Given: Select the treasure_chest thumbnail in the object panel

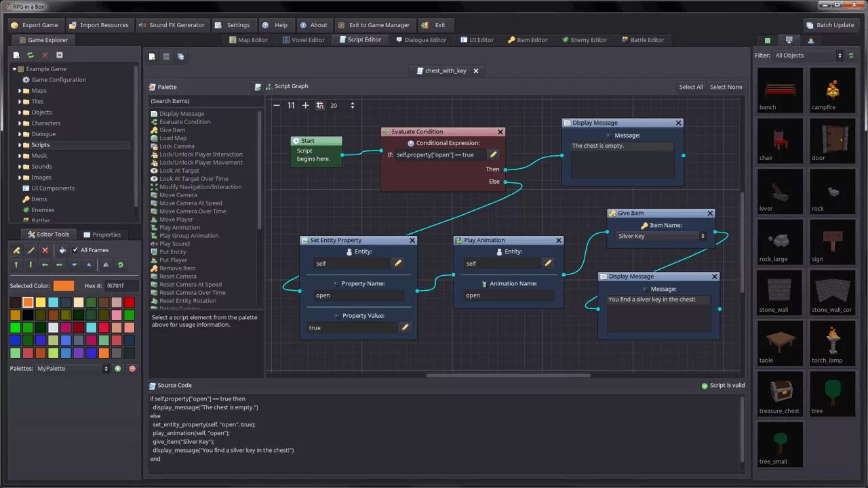Looking at the screenshot, I should pyautogui.click(x=778, y=393).
